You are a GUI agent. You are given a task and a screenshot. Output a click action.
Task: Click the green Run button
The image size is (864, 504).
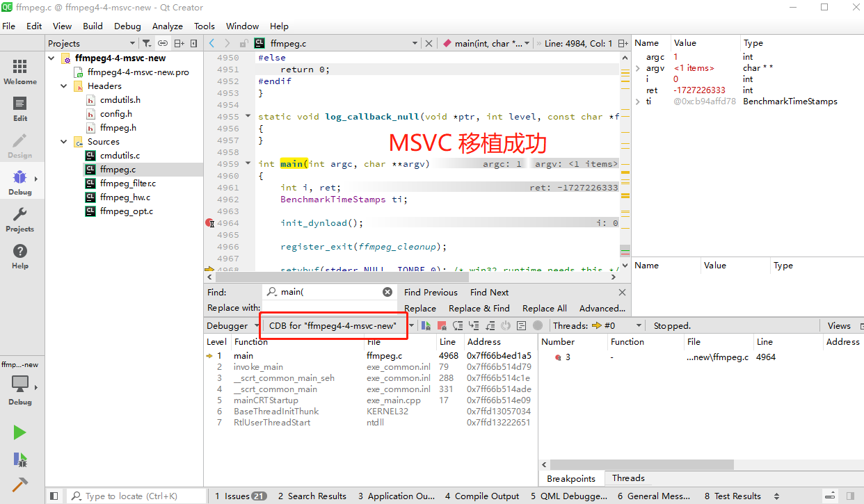pyautogui.click(x=19, y=432)
